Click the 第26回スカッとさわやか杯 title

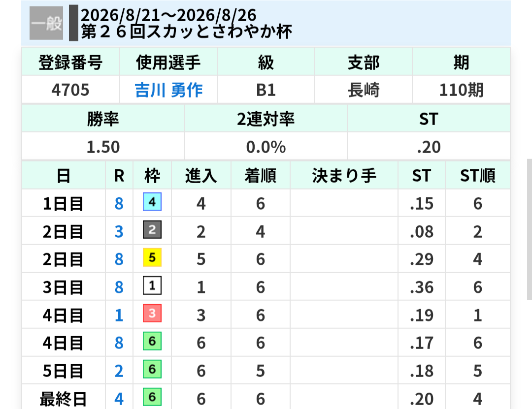click(x=186, y=32)
